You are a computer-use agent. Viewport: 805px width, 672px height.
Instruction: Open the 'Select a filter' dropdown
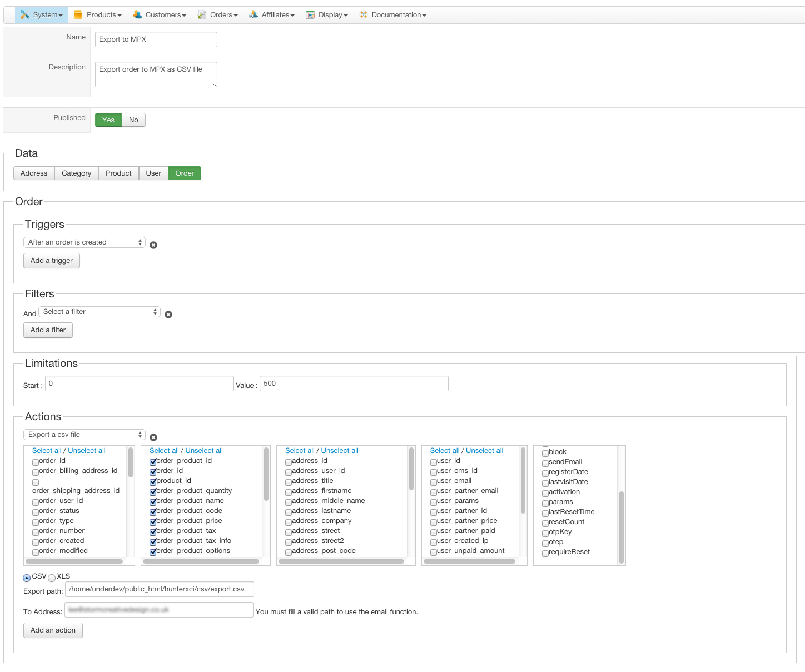click(x=100, y=312)
